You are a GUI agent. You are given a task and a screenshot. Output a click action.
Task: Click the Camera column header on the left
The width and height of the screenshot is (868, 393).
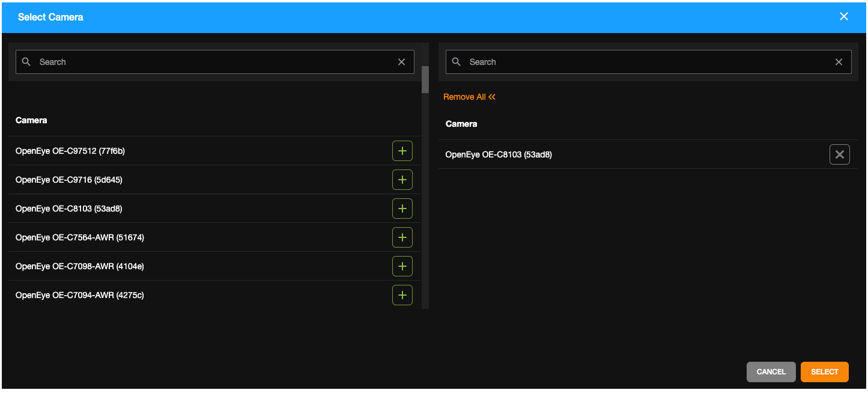pos(31,120)
